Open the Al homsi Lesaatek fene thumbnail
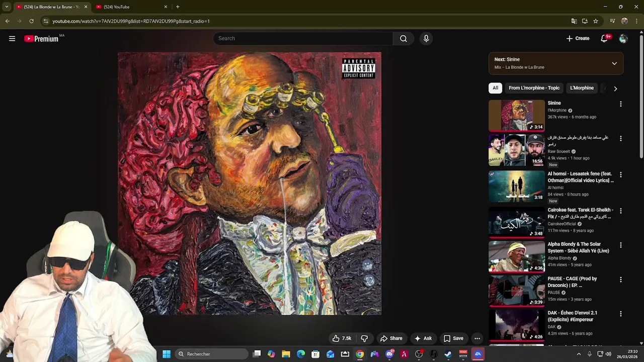This screenshot has width=644, height=362. (x=516, y=186)
